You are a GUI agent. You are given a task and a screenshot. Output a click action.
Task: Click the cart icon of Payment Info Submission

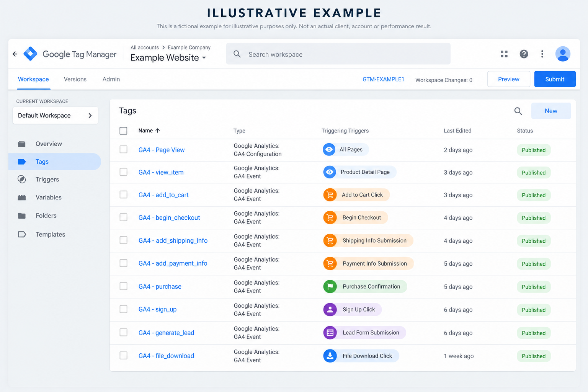pyautogui.click(x=330, y=263)
